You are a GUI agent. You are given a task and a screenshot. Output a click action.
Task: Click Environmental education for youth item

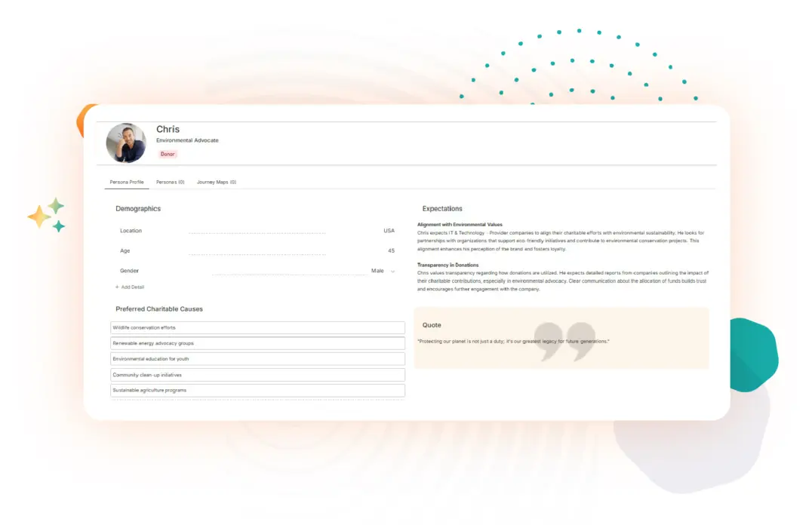[x=257, y=359]
